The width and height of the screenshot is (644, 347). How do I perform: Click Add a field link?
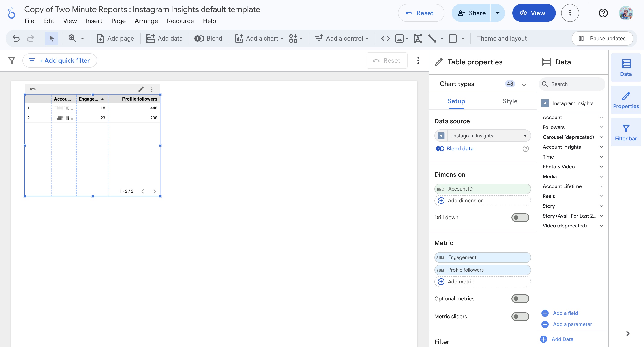coord(565,313)
